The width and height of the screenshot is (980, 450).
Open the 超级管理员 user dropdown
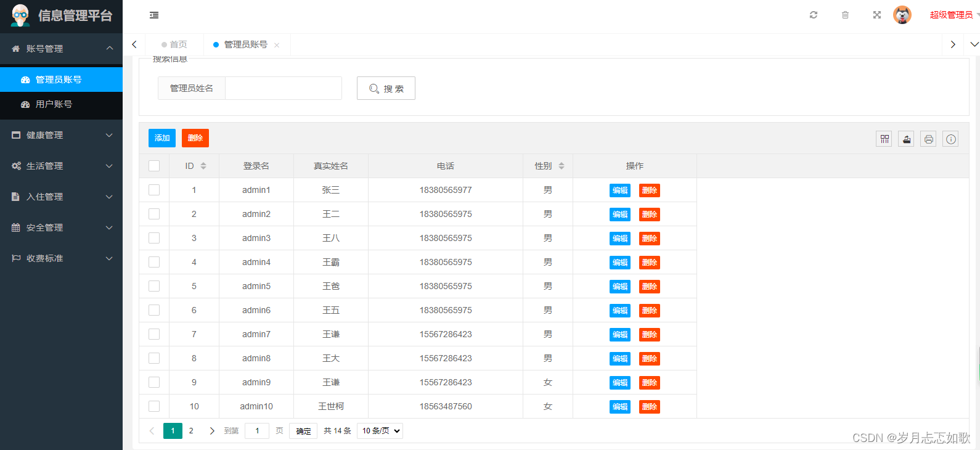pyautogui.click(x=953, y=15)
